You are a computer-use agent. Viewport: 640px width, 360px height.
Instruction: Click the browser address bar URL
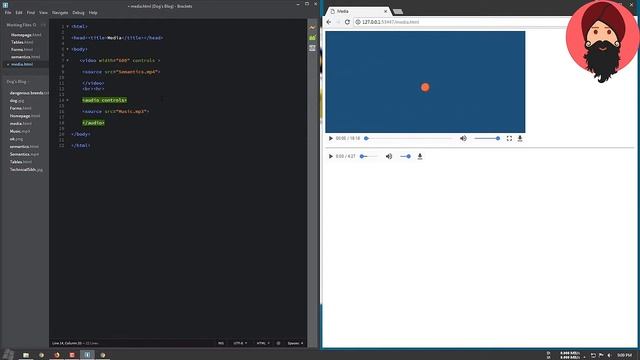[390, 22]
